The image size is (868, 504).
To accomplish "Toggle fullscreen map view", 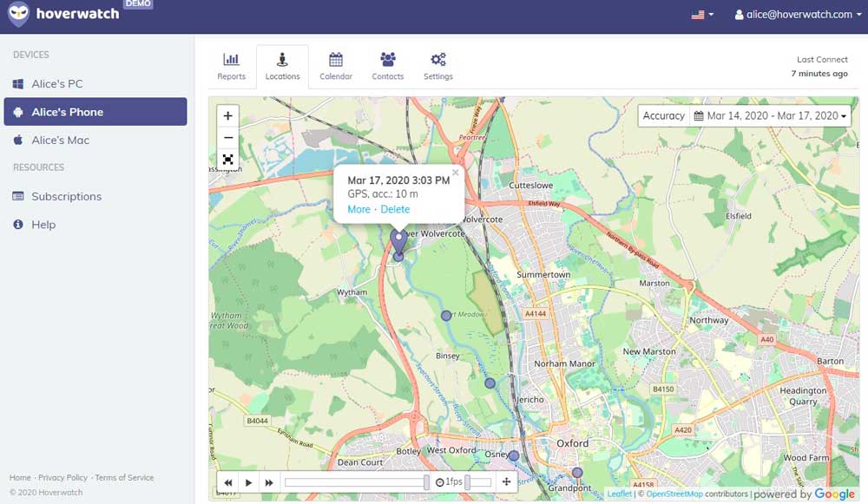I will (227, 160).
